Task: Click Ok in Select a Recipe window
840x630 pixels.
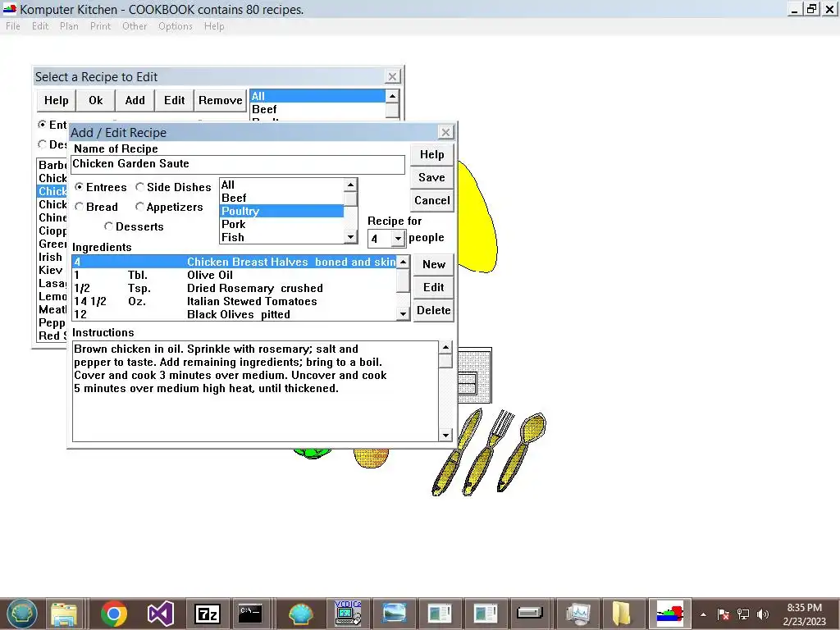Action: coord(96,100)
